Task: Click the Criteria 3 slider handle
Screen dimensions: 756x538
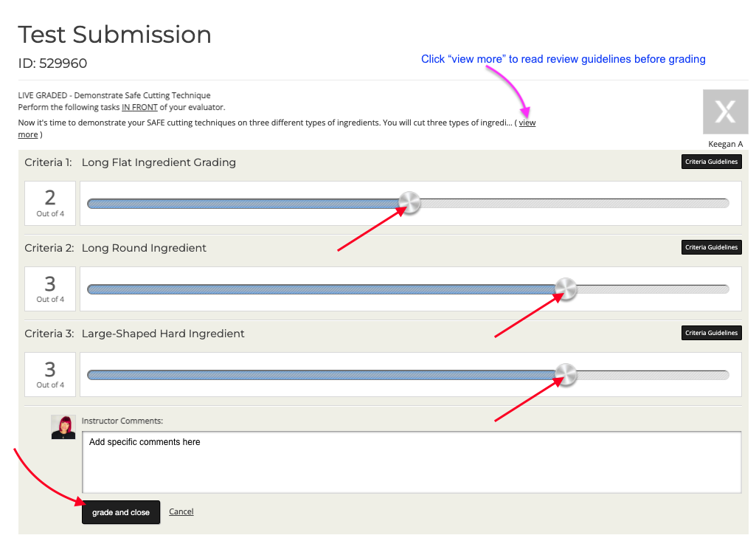Action: click(566, 374)
